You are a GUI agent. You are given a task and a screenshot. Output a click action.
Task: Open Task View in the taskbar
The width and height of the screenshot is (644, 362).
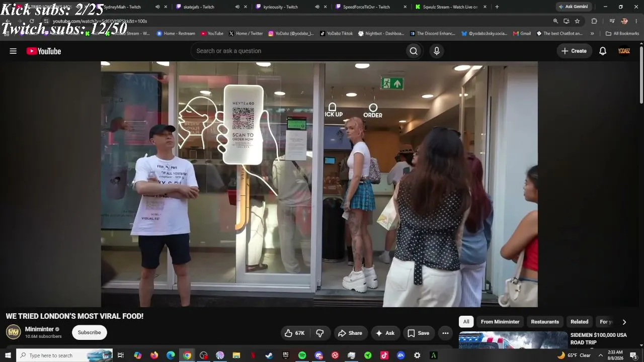click(x=121, y=355)
